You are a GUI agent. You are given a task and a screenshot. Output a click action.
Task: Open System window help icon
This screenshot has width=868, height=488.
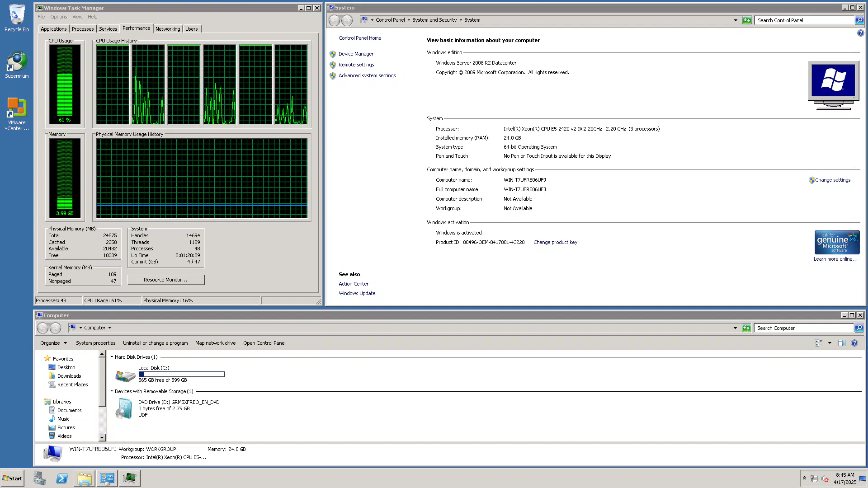860,33
